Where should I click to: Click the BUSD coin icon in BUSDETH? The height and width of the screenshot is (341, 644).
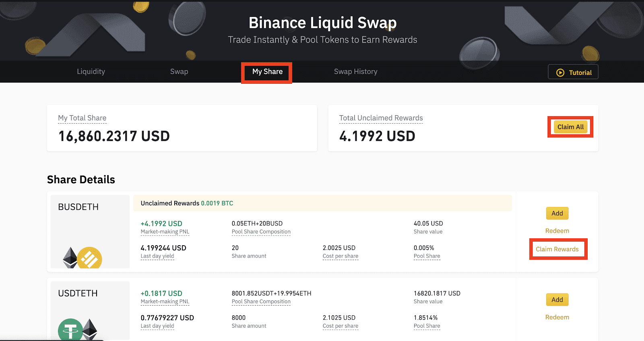(x=89, y=258)
